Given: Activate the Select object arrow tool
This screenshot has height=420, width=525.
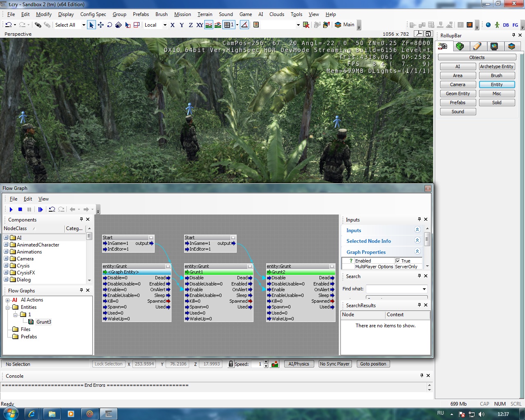Looking at the screenshot, I should [x=91, y=25].
